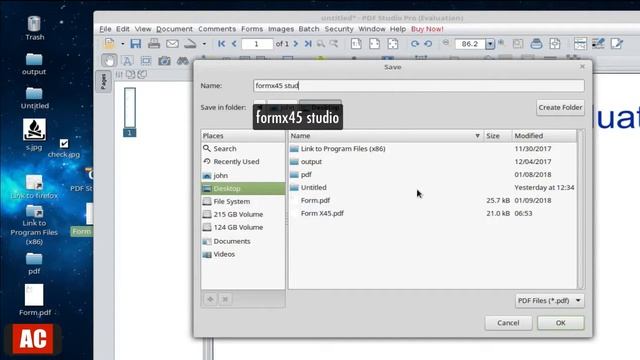Select Form X45.pdf in file list
The image size is (640, 360).
(433, 213)
